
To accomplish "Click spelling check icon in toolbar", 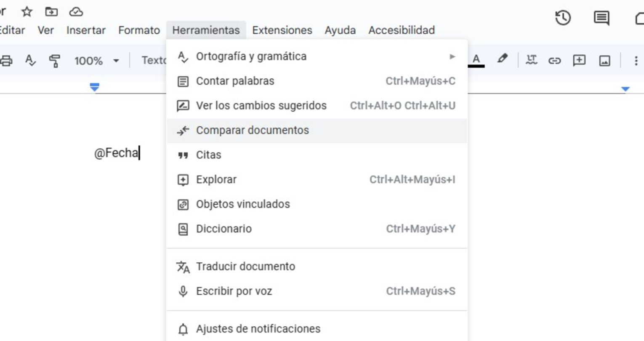I will (30, 61).
